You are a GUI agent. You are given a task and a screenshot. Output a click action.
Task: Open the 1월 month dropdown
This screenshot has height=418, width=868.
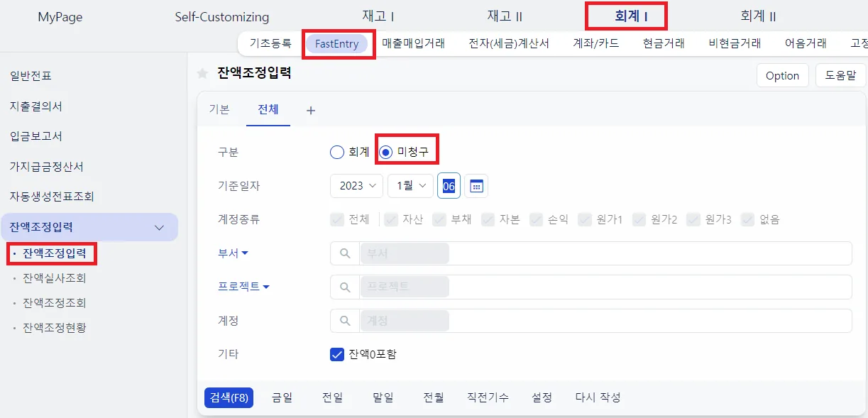[410, 186]
